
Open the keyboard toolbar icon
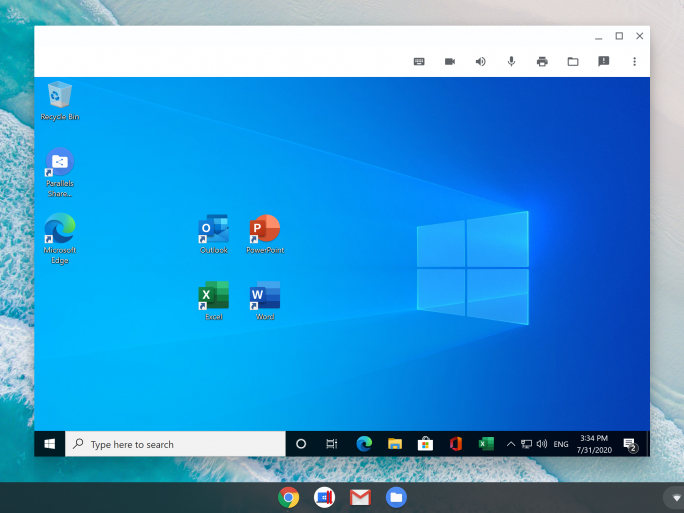(x=419, y=62)
